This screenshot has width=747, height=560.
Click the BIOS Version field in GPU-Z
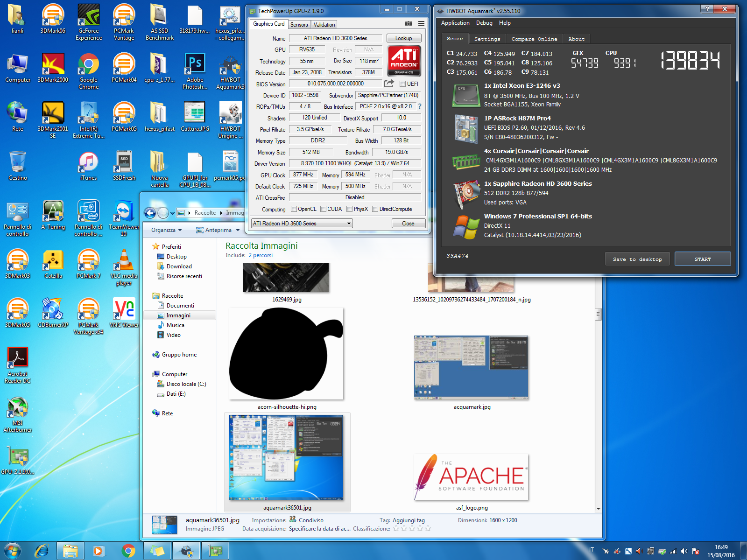[335, 84]
